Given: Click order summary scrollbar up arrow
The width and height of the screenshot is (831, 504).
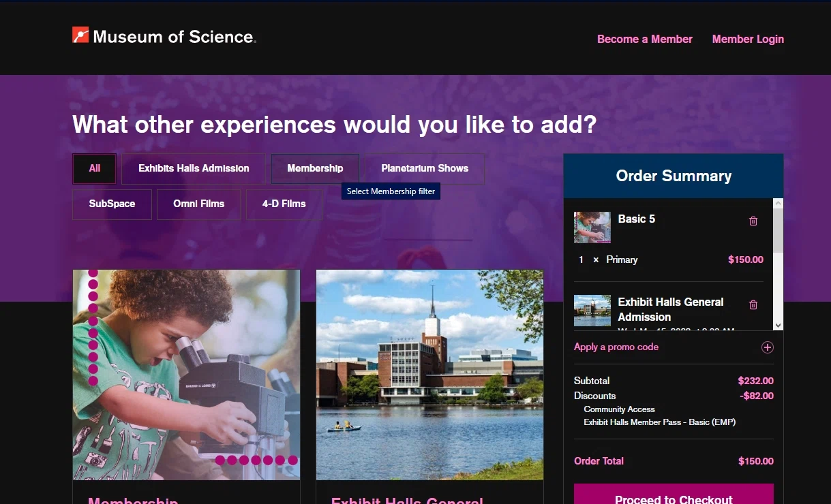Looking at the screenshot, I should (779, 203).
